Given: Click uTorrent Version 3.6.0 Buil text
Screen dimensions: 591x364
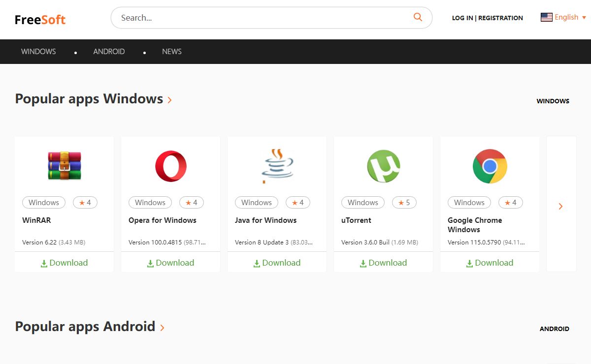Looking at the screenshot, I should pyautogui.click(x=365, y=243).
